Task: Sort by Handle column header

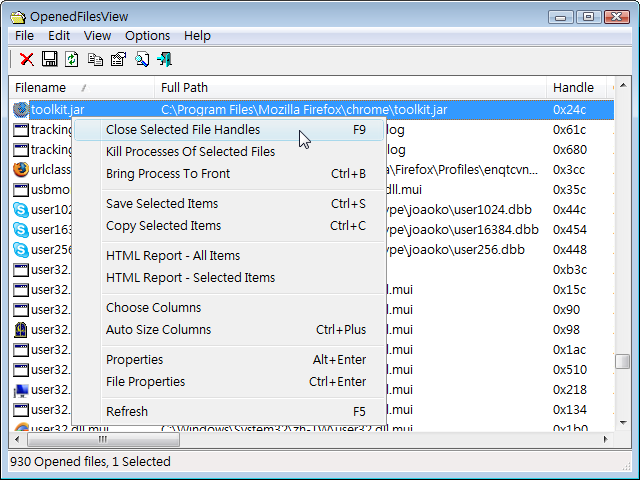Action: click(x=576, y=87)
